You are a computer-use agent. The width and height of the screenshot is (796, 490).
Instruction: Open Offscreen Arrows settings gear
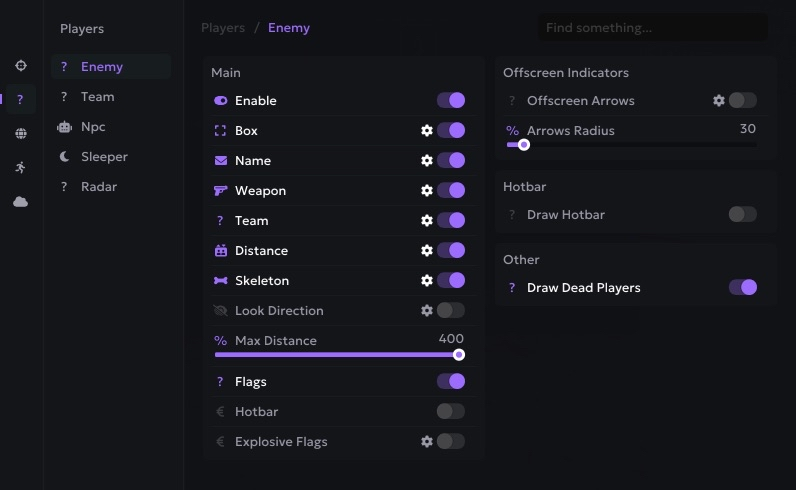tap(718, 101)
